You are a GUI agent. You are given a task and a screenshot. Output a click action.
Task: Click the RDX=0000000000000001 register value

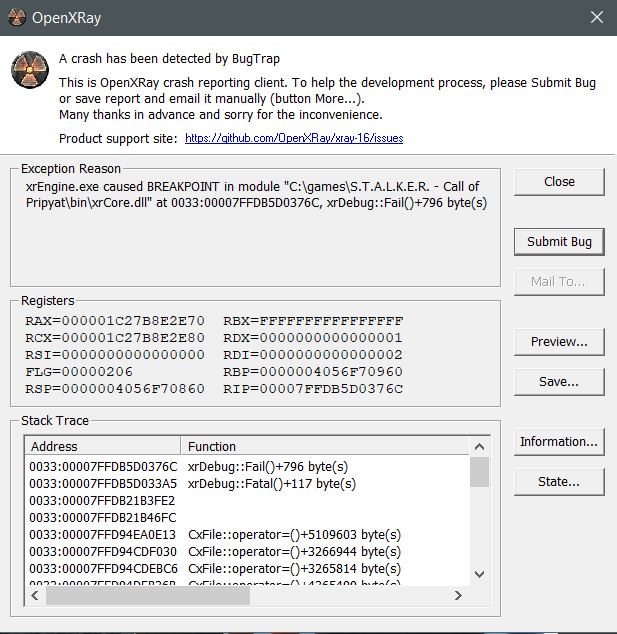click(313, 338)
